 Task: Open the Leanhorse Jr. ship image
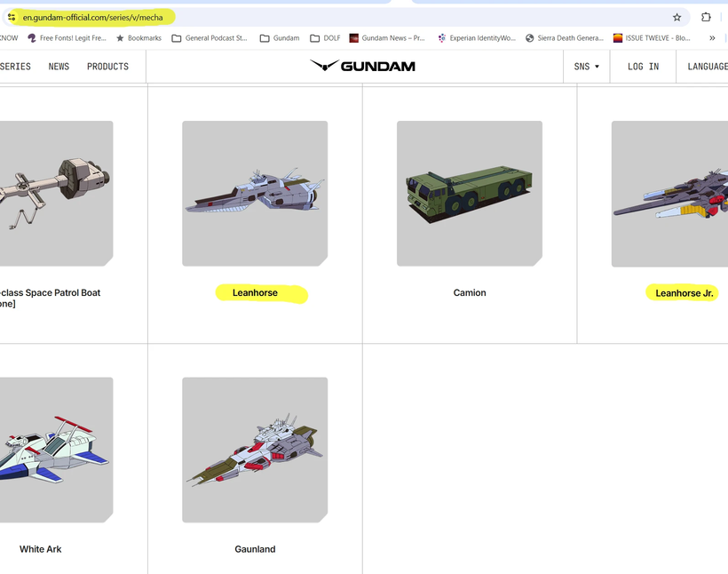click(x=669, y=194)
